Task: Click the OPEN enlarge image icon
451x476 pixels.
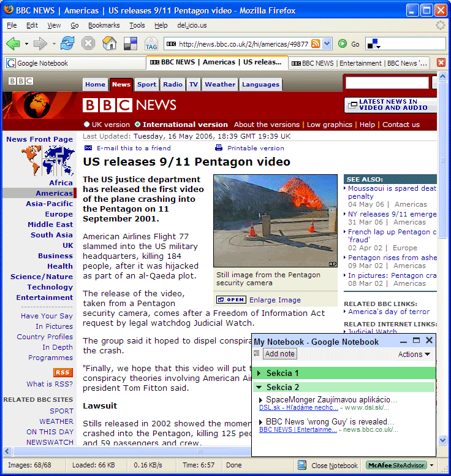Action: coord(231,300)
